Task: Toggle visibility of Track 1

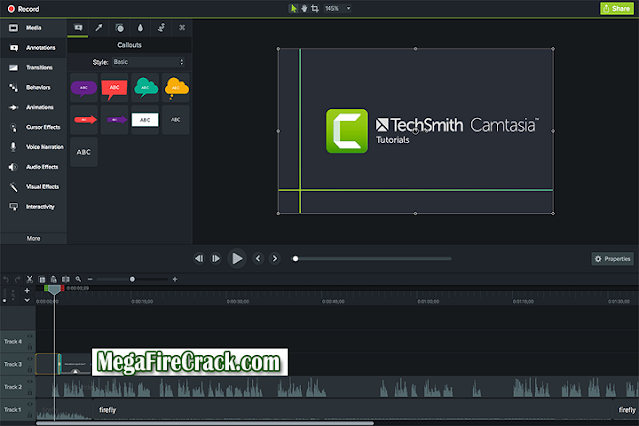Action: pos(30,405)
